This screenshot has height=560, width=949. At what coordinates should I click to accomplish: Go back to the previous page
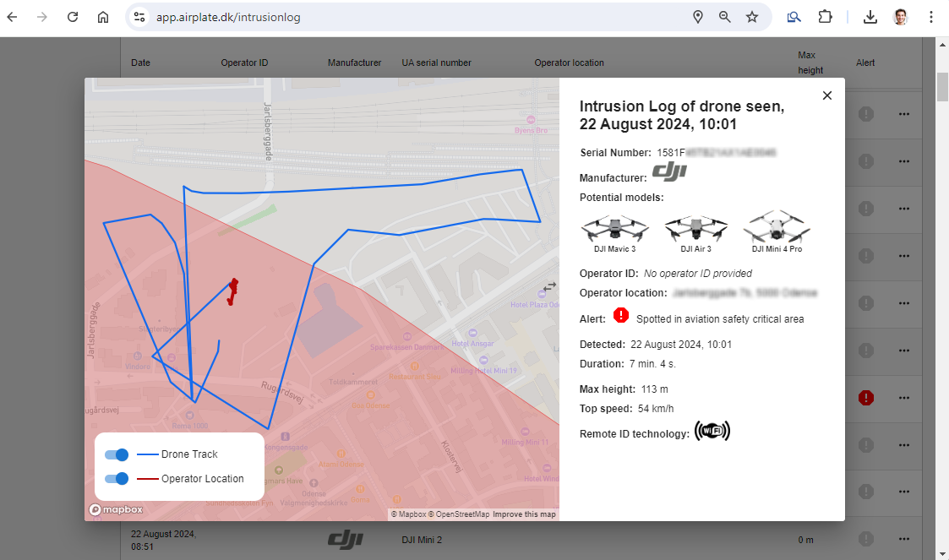point(12,17)
